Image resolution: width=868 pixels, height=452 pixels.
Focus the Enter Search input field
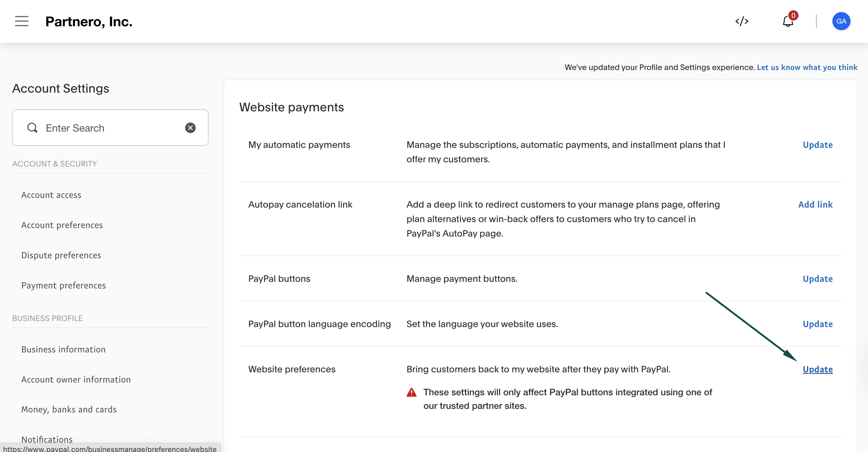110,128
